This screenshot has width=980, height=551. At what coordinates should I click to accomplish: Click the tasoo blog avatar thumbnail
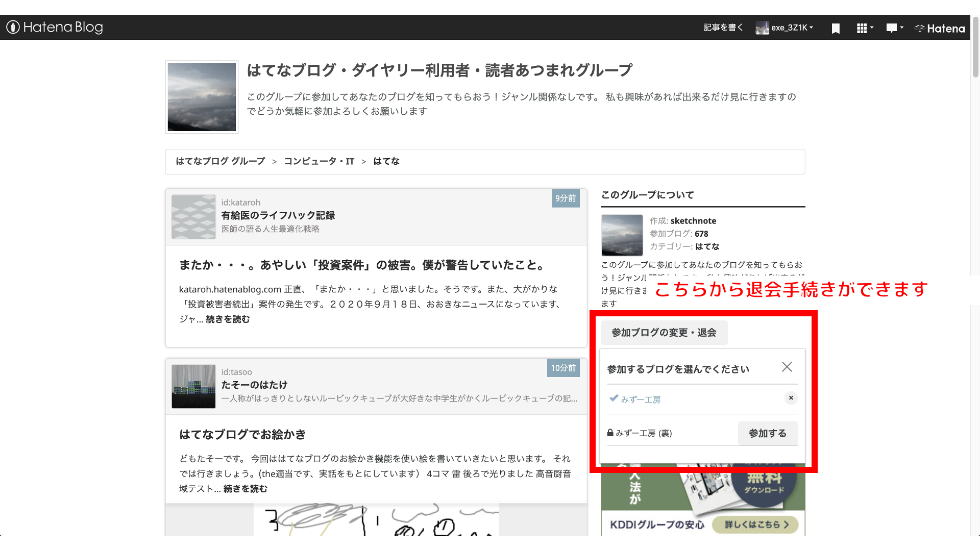click(193, 386)
